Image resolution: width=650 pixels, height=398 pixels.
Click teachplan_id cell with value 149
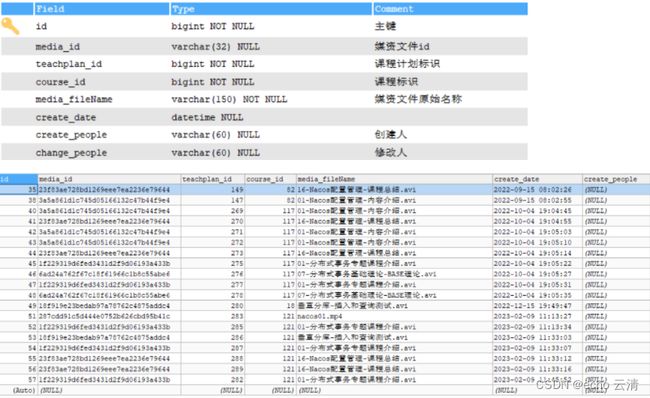point(213,189)
